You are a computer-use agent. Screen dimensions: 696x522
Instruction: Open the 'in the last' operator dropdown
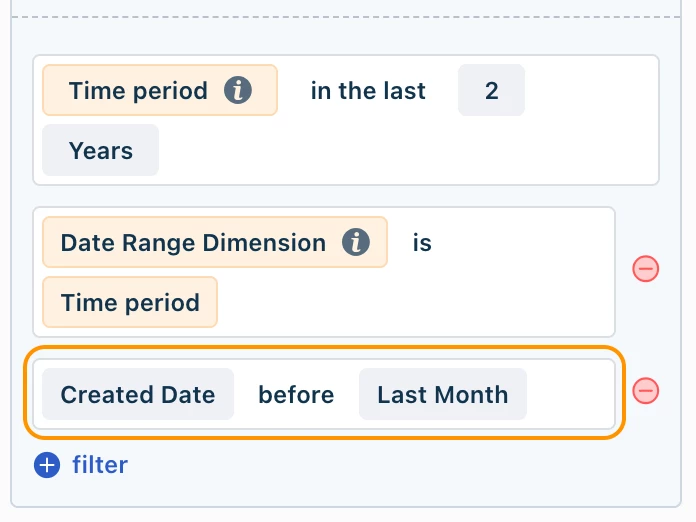point(368,91)
